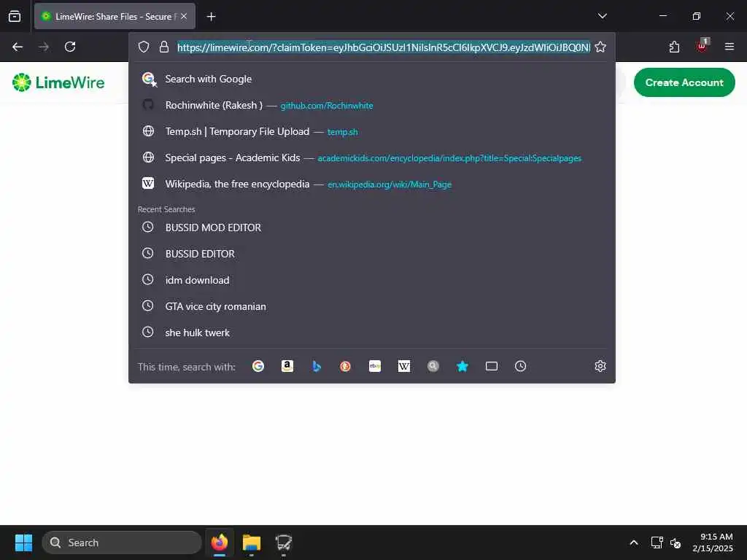
Task: Search this time with Bing icon
Action: [x=317, y=366]
